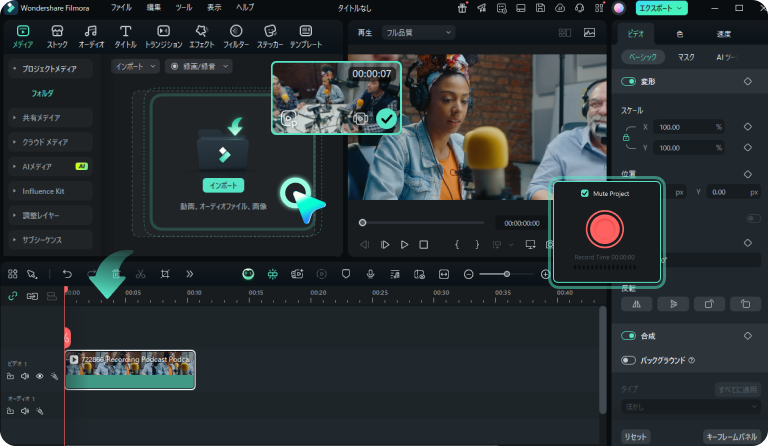
Task: Open the ストック (Stock) media tab
Action: [x=57, y=37]
